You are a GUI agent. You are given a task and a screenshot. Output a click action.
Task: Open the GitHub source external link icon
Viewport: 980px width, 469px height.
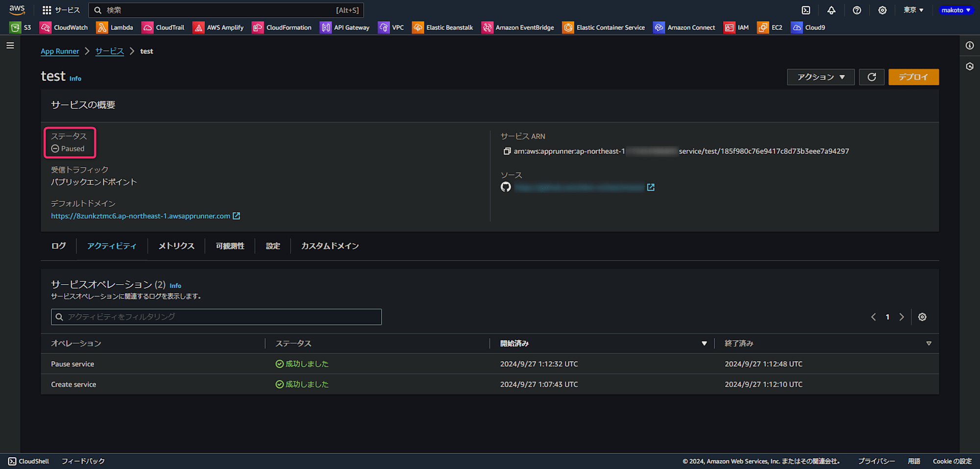pos(651,187)
